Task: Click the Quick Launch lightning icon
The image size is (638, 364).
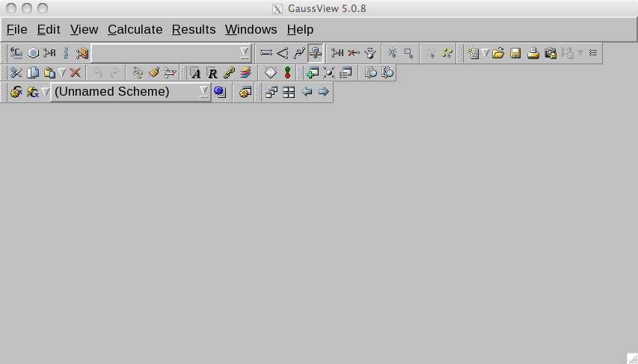Action: tap(33, 92)
